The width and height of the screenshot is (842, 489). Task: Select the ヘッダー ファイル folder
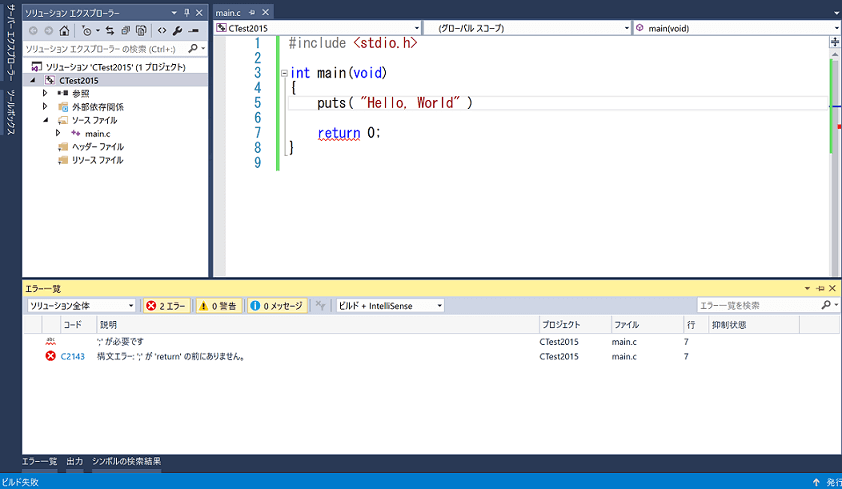pyautogui.click(x=98, y=146)
